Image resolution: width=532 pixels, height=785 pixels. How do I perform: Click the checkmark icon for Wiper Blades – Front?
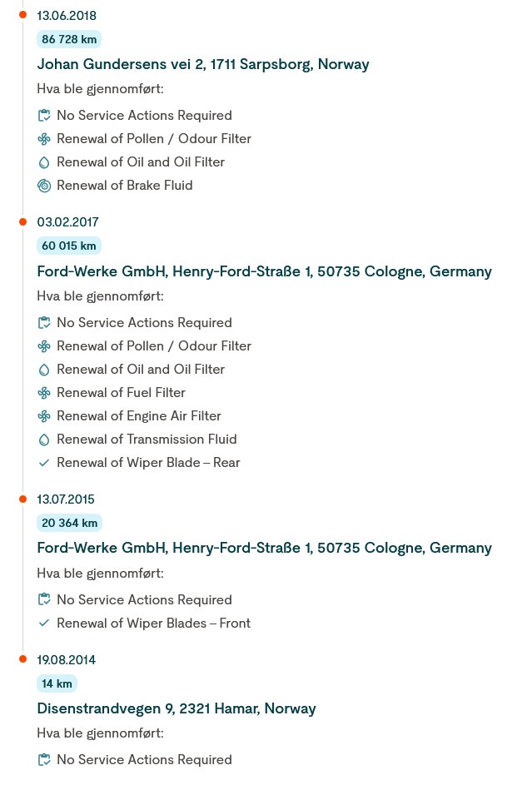coord(44,624)
